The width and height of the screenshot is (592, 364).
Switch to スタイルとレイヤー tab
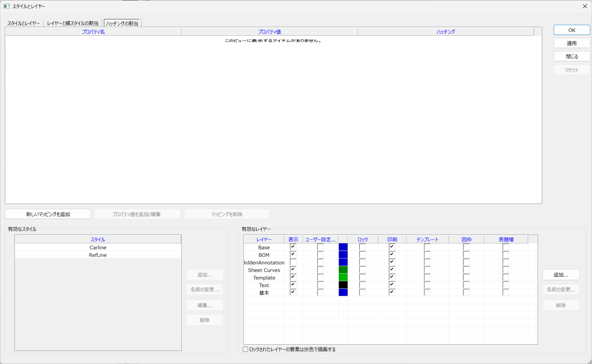tap(24, 23)
